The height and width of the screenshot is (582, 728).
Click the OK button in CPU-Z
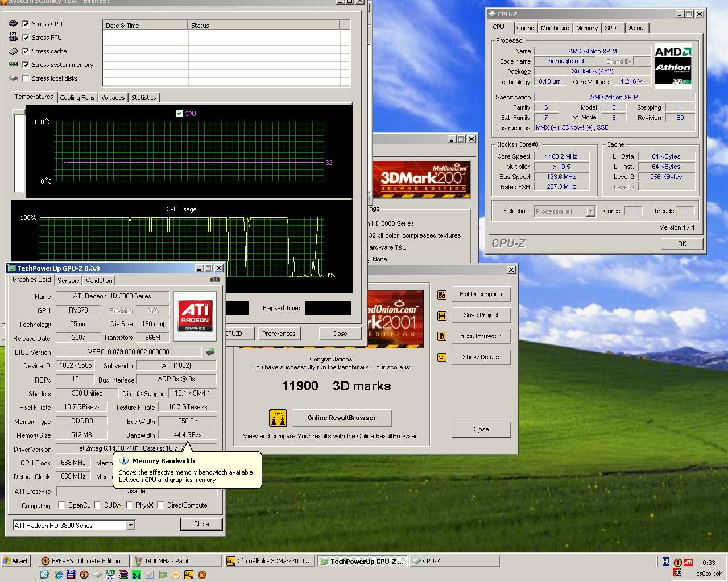point(682,244)
